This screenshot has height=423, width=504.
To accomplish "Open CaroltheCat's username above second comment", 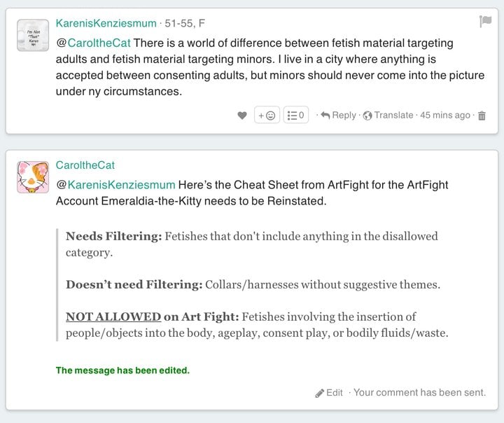I will (85, 165).
